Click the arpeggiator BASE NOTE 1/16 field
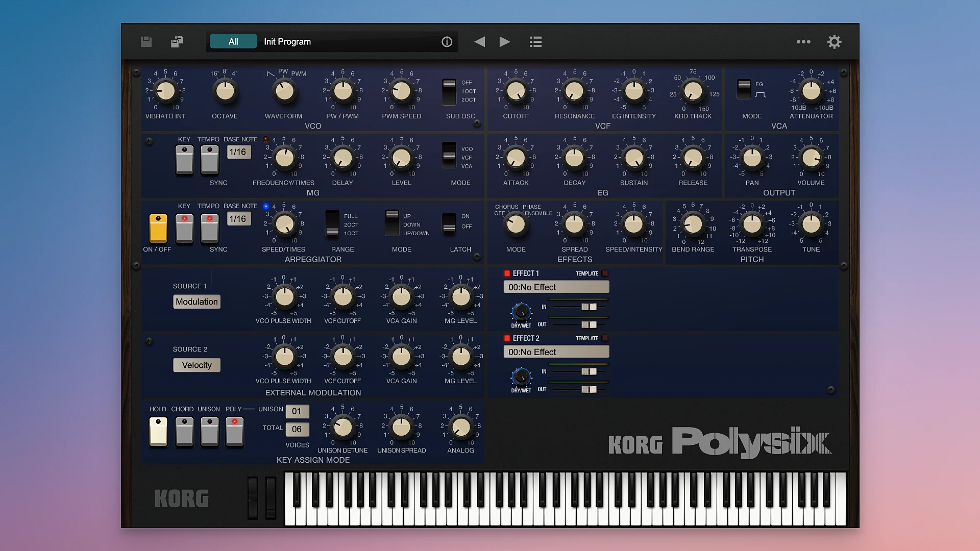This screenshot has width=980, height=551. click(x=238, y=218)
